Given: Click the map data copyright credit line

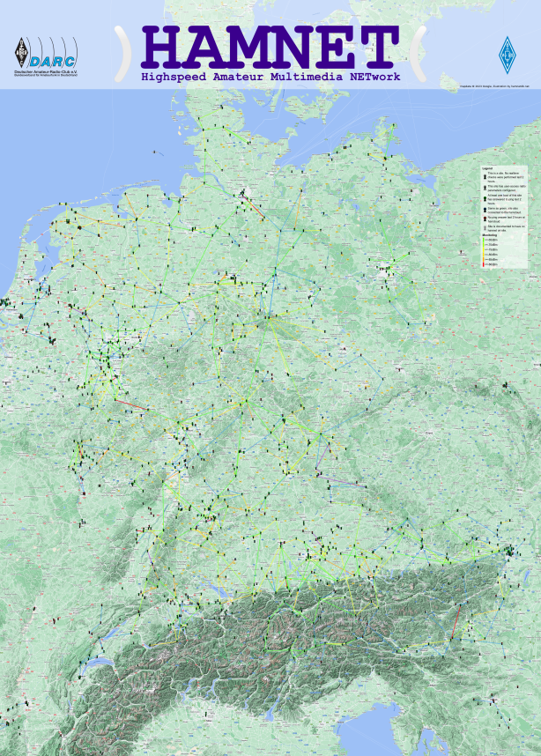Looking at the screenshot, I should [x=494, y=86].
